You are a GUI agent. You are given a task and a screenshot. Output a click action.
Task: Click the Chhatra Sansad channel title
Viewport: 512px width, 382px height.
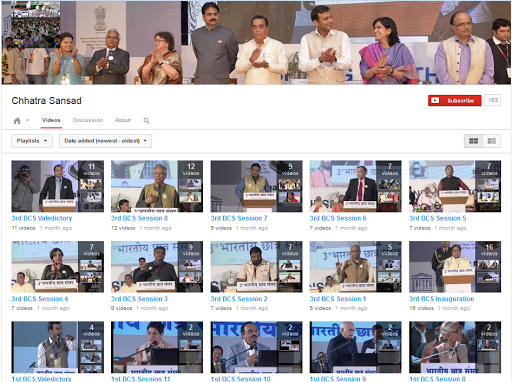(x=47, y=101)
